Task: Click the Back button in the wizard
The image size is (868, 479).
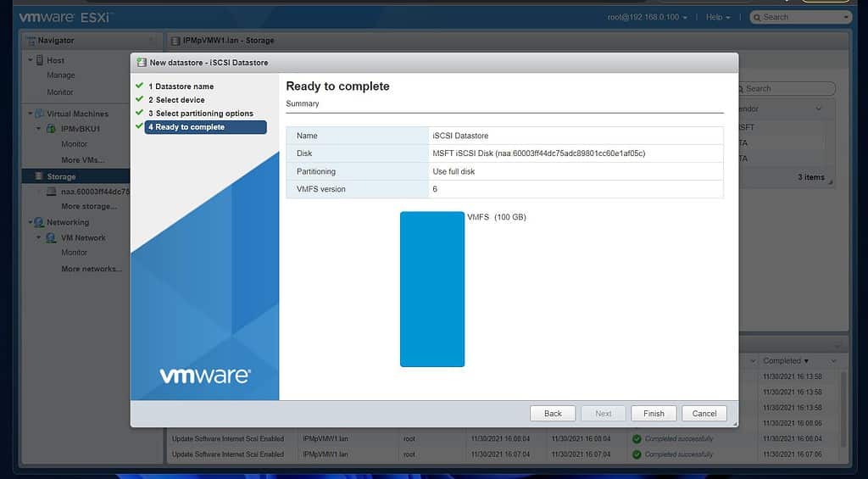Action: (553, 413)
